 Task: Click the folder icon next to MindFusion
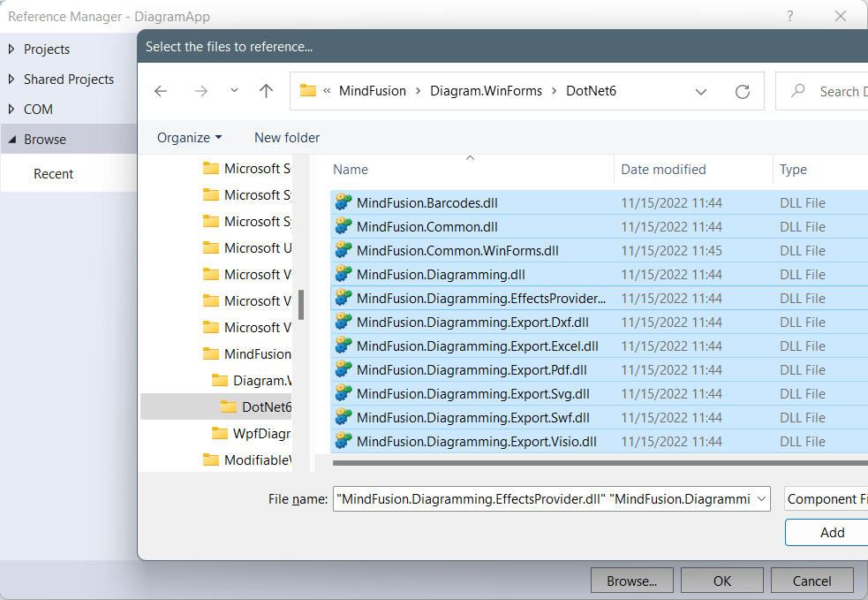point(211,353)
